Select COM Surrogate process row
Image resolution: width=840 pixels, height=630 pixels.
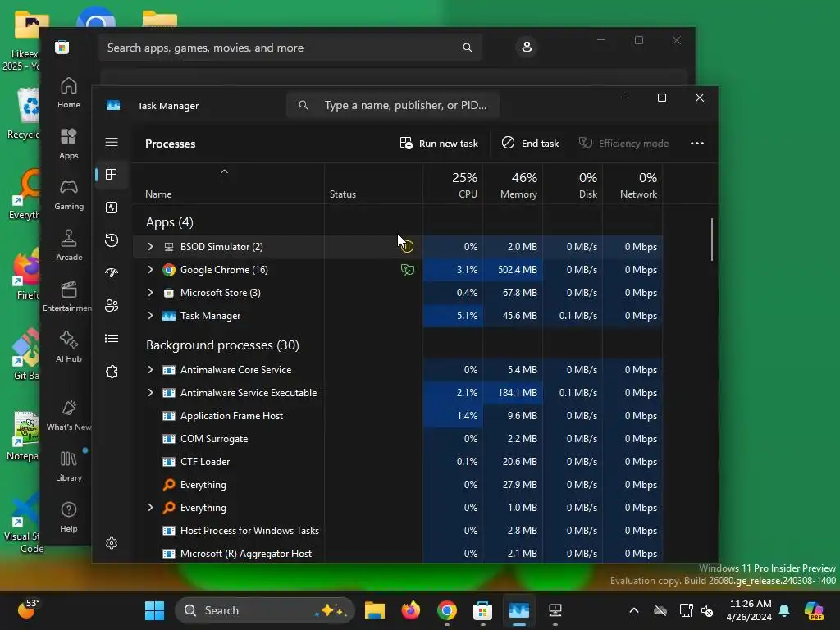click(398, 439)
